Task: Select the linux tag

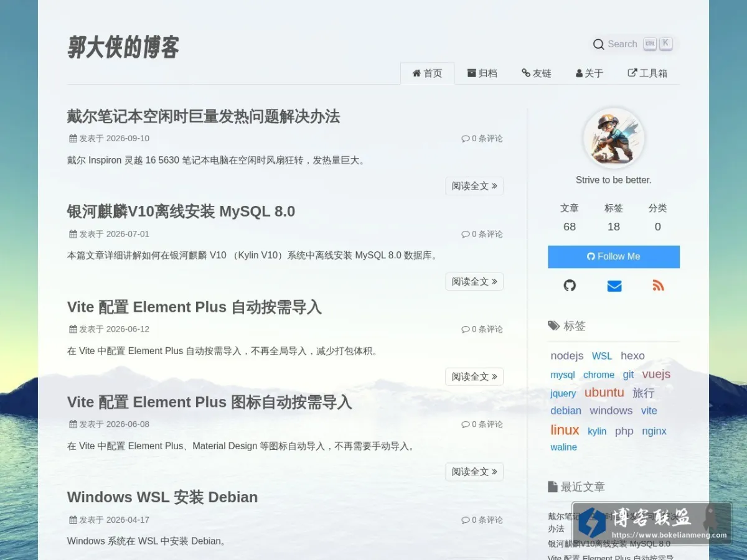Action: tap(565, 430)
